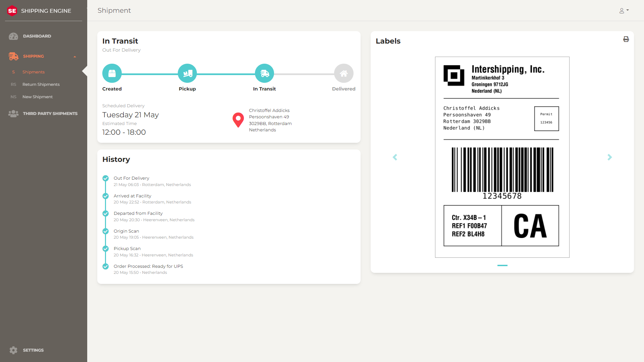The image size is (644, 362).
Task: Click the Pickup step label
Action: [187, 89]
